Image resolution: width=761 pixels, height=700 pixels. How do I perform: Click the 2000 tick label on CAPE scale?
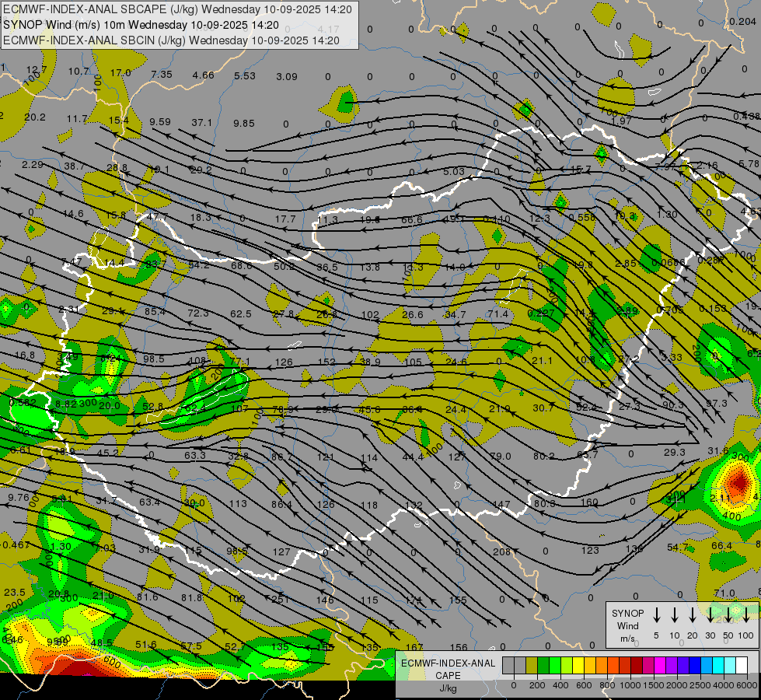676,685
